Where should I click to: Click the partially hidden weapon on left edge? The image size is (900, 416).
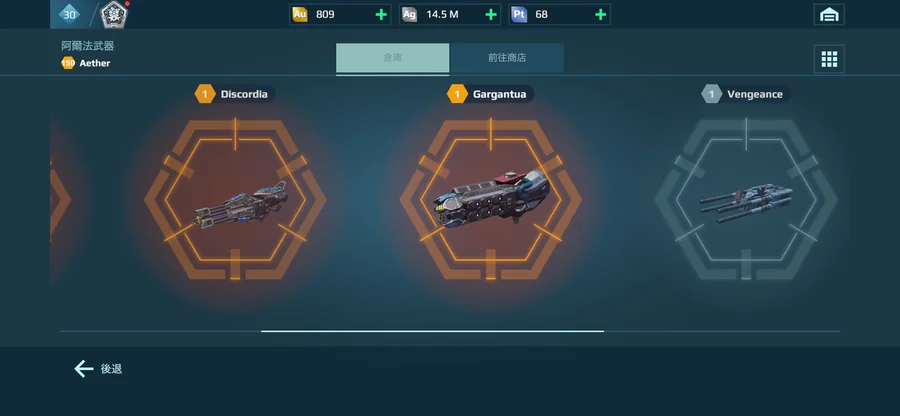pos(60,200)
